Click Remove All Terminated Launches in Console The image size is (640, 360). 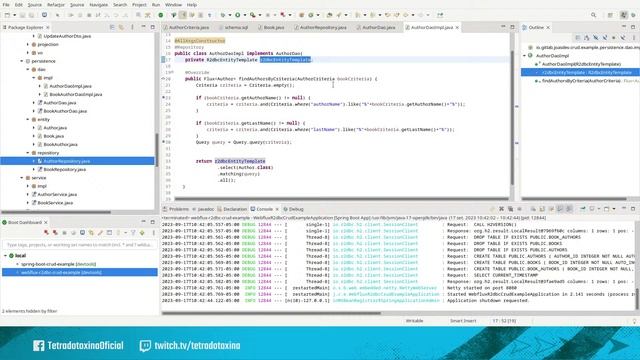tap(511, 209)
